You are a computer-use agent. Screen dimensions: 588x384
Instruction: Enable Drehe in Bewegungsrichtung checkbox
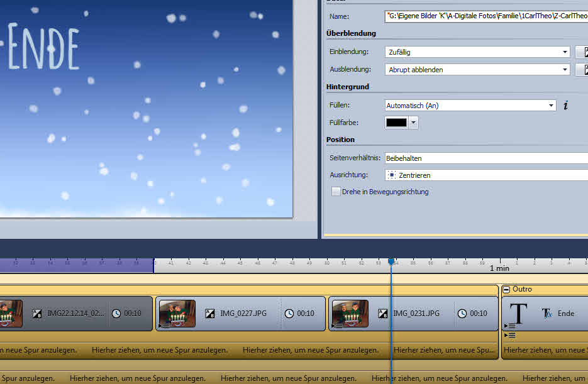tap(336, 192)
